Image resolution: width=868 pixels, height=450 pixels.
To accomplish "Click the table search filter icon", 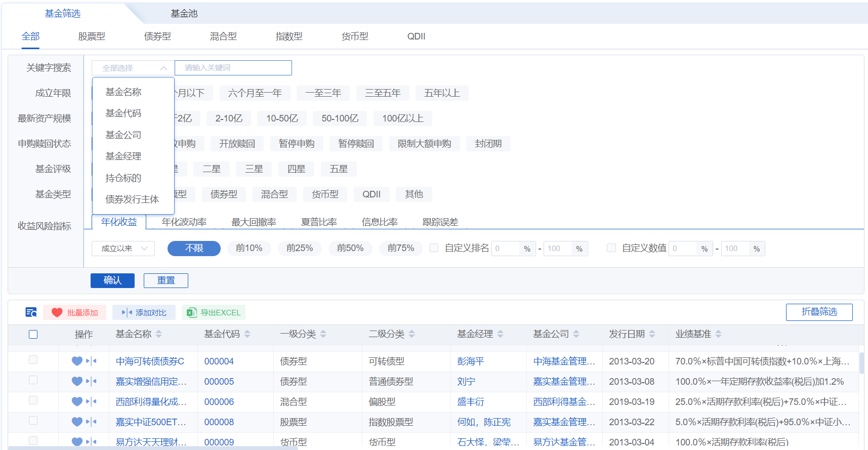I will [31, 312].
